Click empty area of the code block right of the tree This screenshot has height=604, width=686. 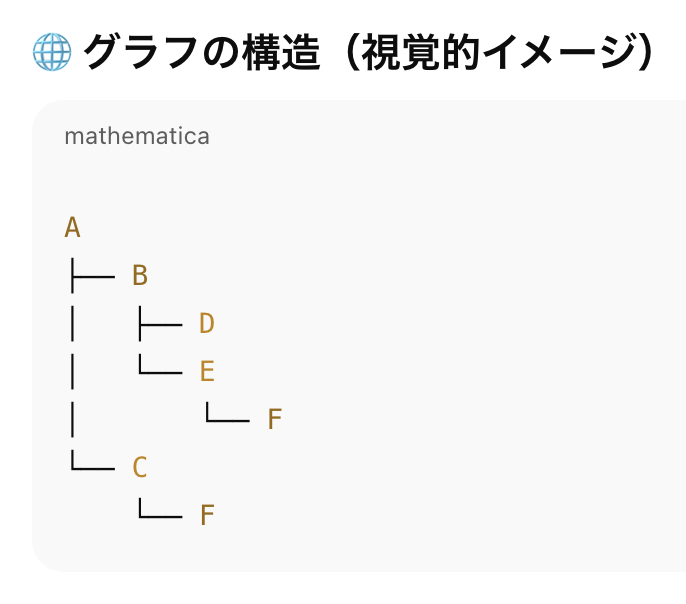[x=481, y=350]
